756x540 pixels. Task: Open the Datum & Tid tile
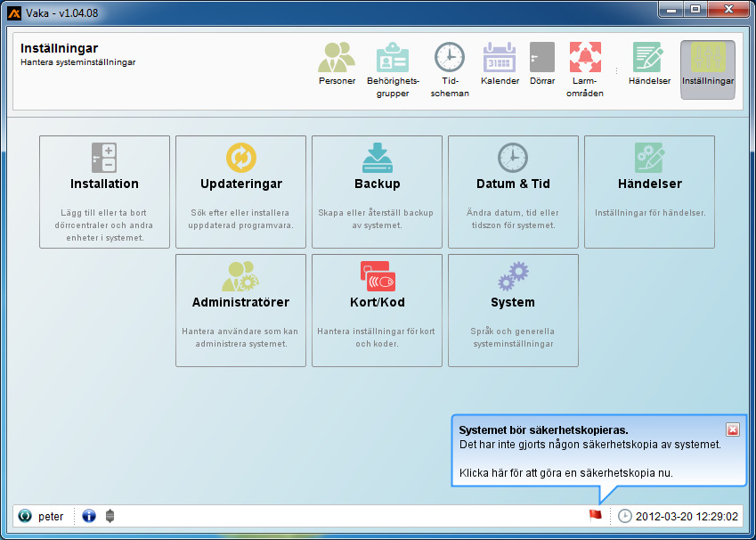(x=513, y=192)
